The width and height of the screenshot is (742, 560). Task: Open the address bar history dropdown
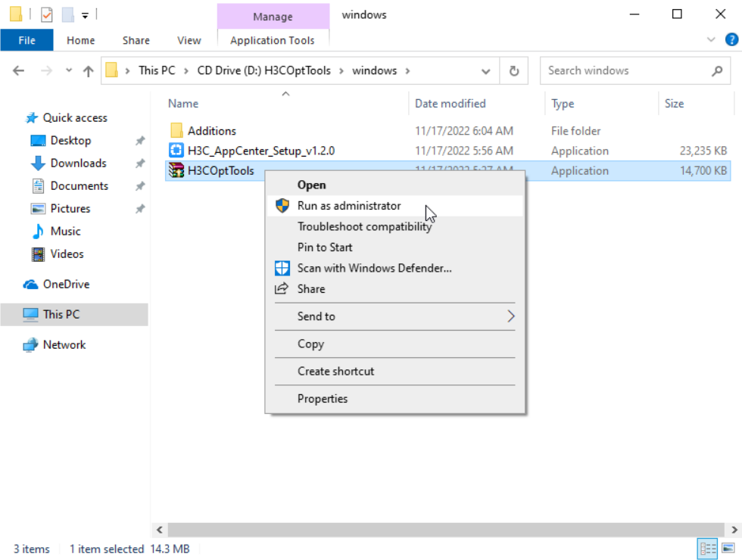pos(485,71)
